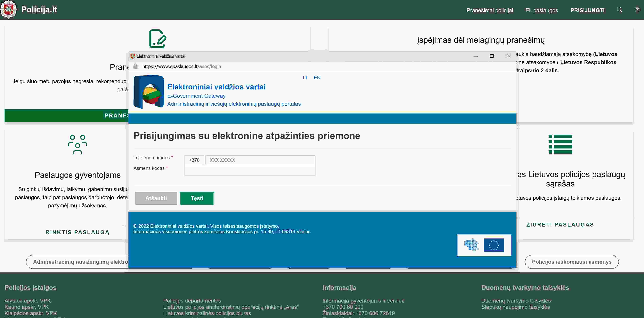Switch popup language to LT
Screen dimensions: 644x318
click(x=305, y=78)
